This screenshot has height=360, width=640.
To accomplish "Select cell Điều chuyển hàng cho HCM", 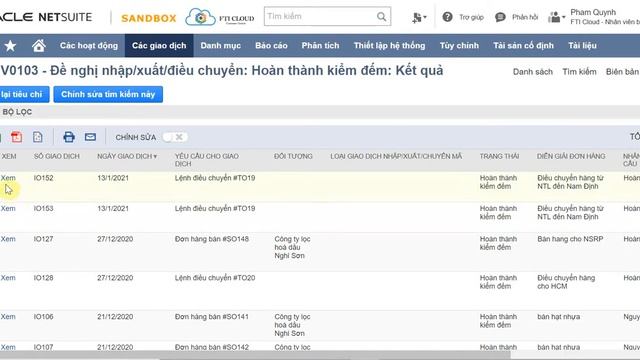I will click(566, 282).
